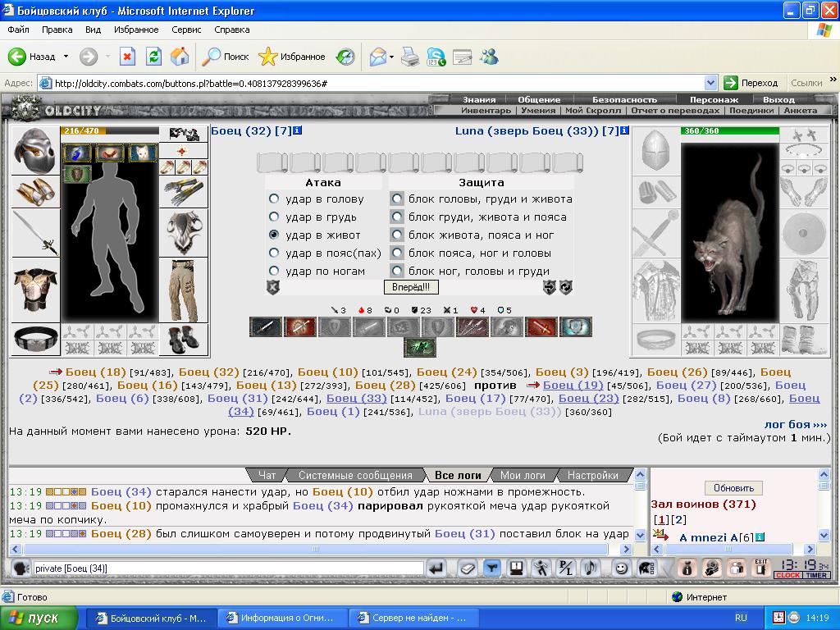Image resolution: width=840 pixels, height=630 pixels.
Task: Click the Переход go button
Action: point(751,83)
